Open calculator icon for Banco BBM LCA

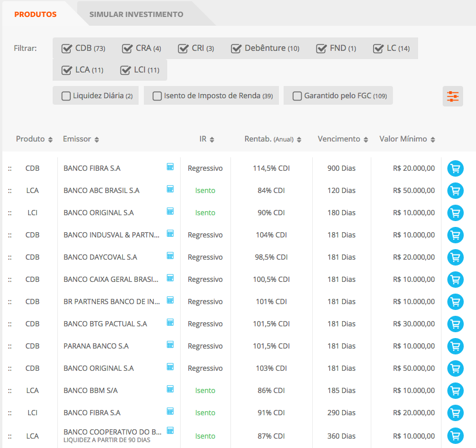click(170, 389)
